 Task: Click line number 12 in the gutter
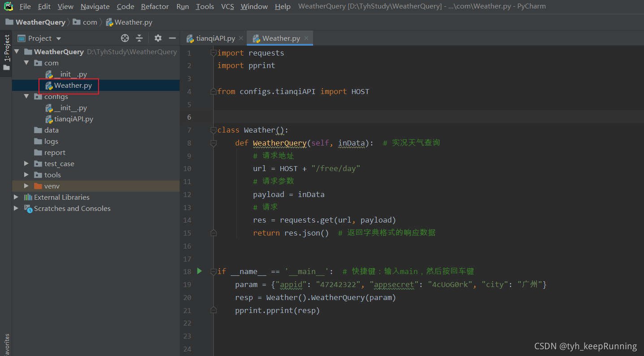(x=187, y=194)
